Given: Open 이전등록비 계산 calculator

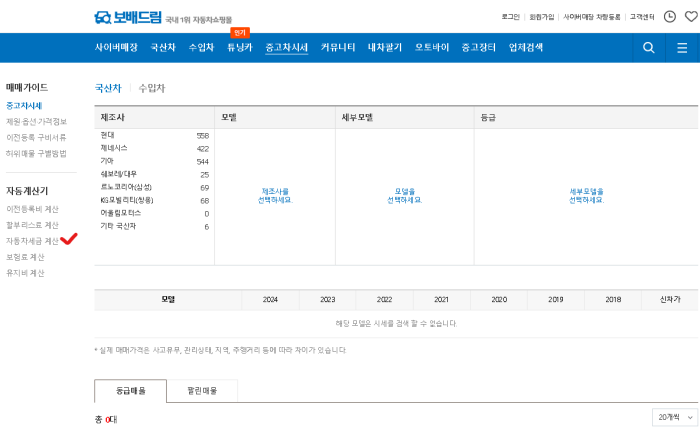Looking at the screenshot, I should (32, 209).
